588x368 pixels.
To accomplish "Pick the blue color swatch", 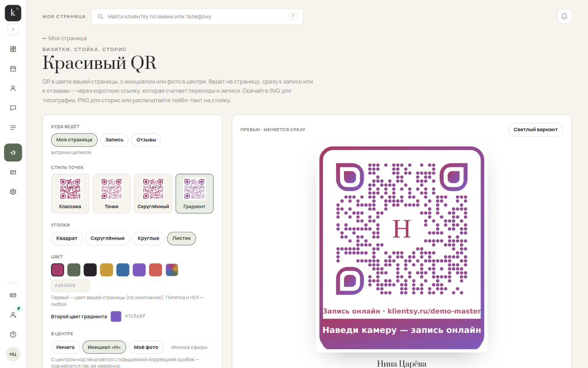I will (123, 270).
